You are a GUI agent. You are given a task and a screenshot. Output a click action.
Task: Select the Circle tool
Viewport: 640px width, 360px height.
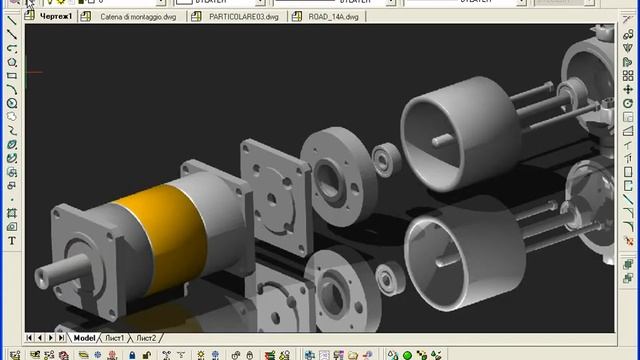click(12, 103)
